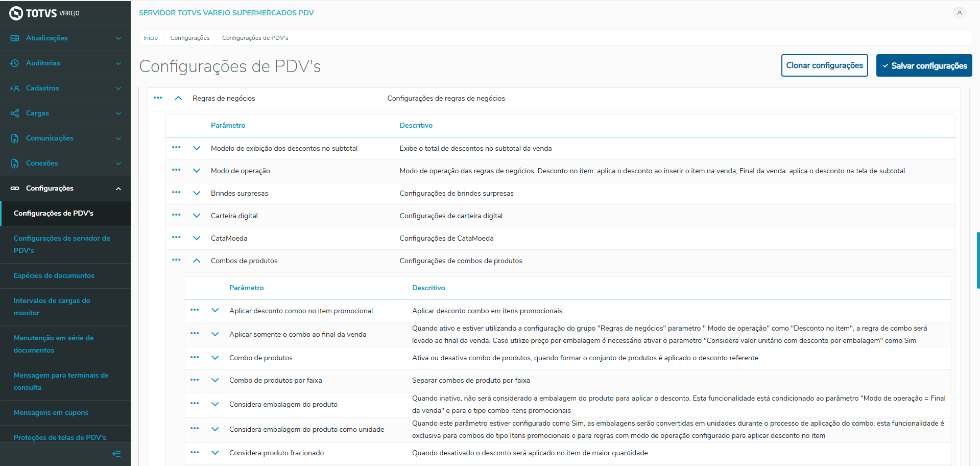Open Configurações de PDV's sidebar item
This screenshot has width=980, height=466.
[65, 214]
